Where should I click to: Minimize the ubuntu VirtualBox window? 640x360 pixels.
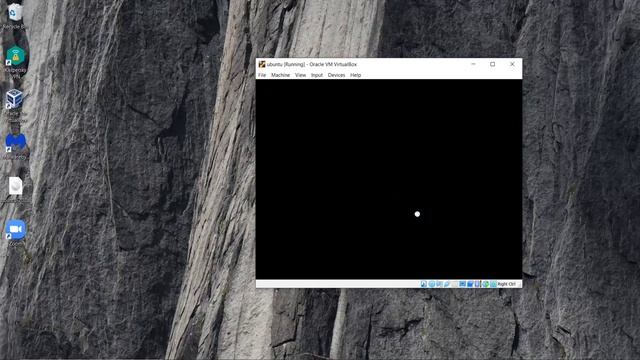(x=473, y=64)
